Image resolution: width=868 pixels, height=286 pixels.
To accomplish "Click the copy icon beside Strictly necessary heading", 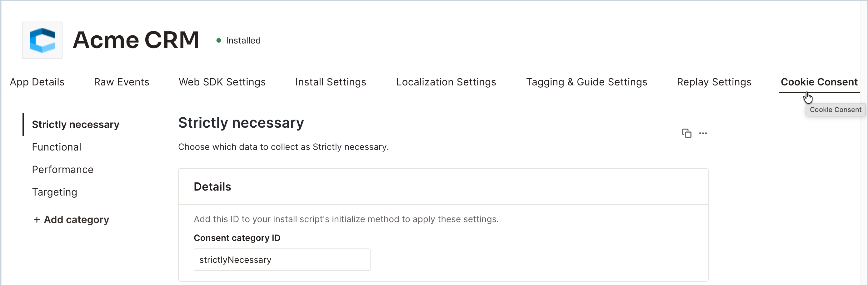I will 686,133.
